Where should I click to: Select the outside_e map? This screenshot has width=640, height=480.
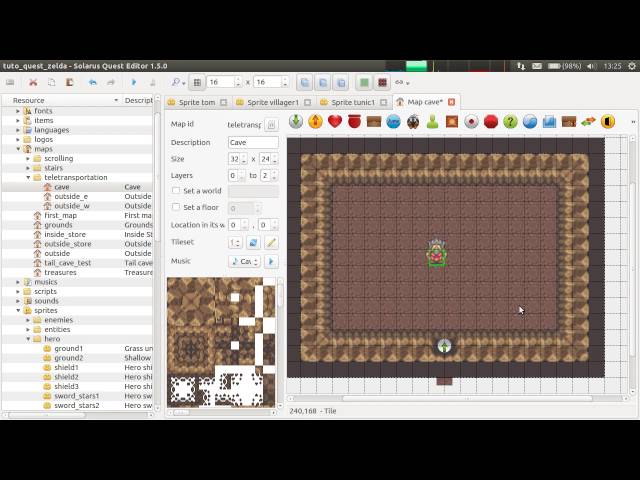pyautogui.click(x=71, y=196)
